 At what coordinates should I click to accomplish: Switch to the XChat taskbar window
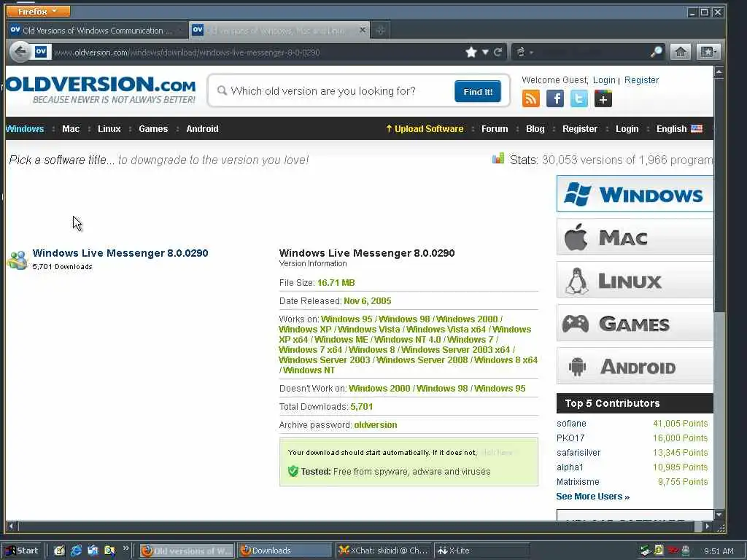coord(384,551)
